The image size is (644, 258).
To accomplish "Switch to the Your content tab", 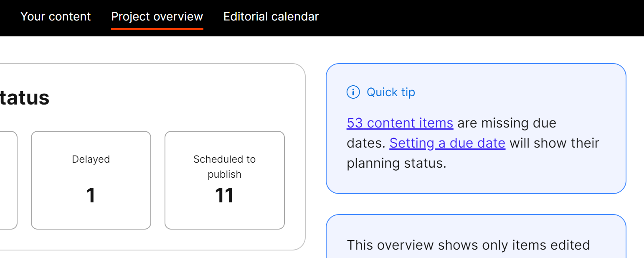I will click(56, 17).
